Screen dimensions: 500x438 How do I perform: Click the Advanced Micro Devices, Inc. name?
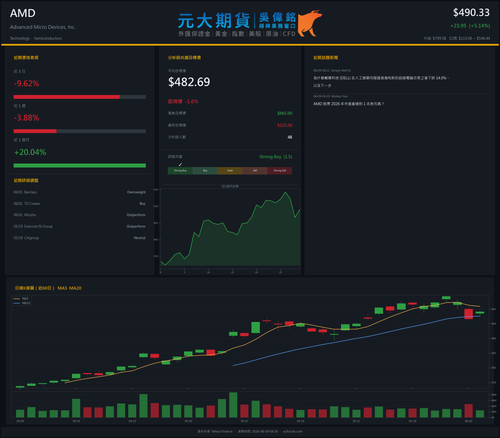coord(43,27)
